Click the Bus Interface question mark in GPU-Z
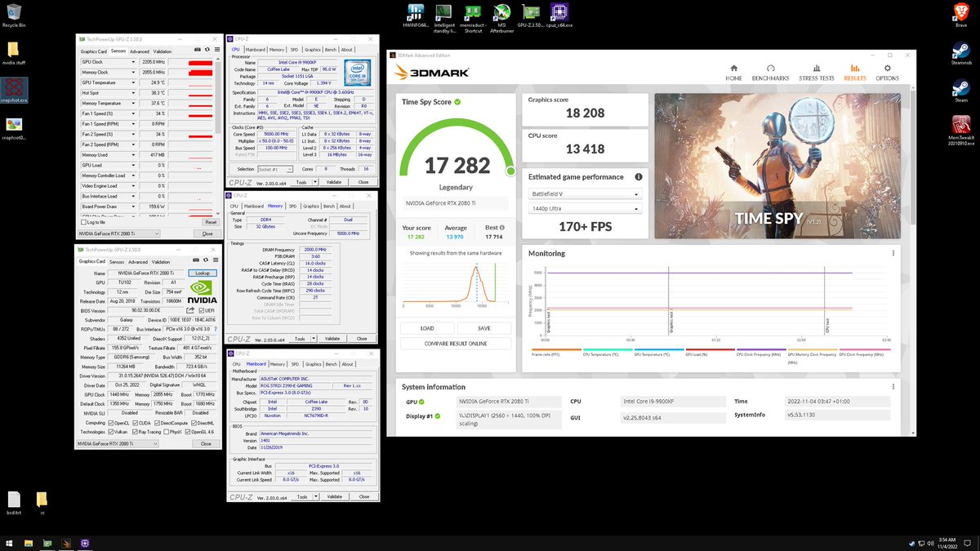 tap(214, 328)
